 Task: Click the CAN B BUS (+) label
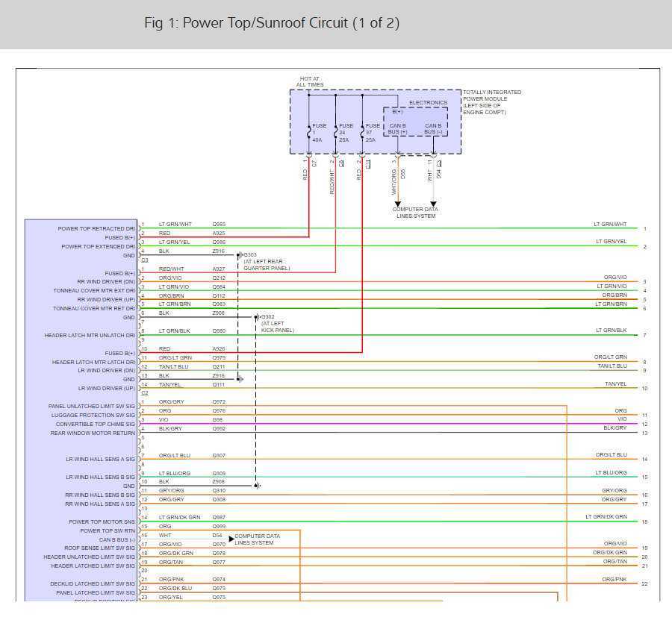coord(397,129)
